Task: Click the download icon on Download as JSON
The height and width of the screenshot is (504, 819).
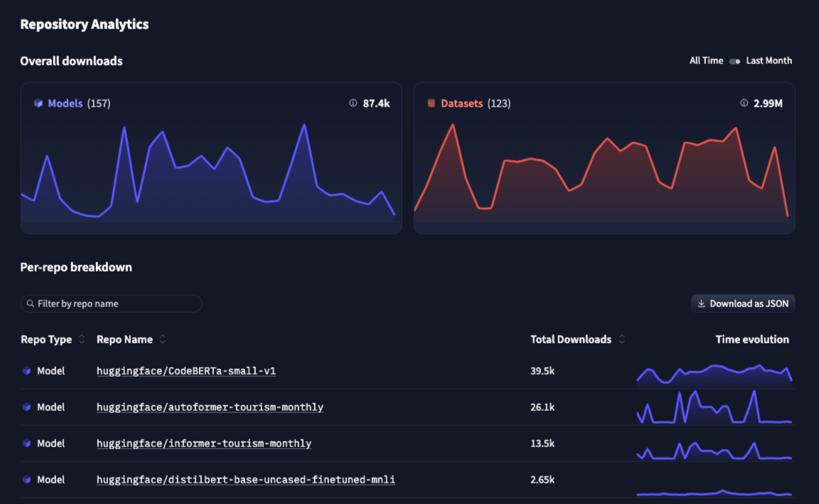Action: tap(701, 304)
